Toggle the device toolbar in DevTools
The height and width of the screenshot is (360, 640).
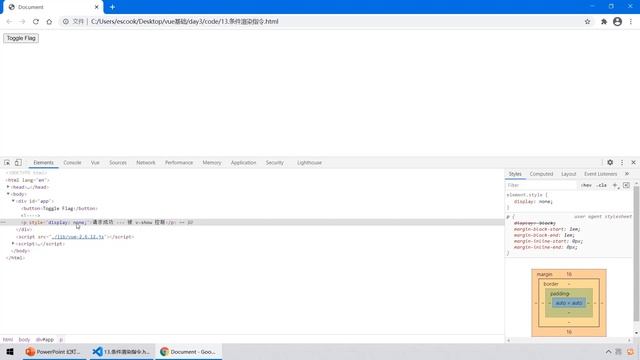pos(18,162)
